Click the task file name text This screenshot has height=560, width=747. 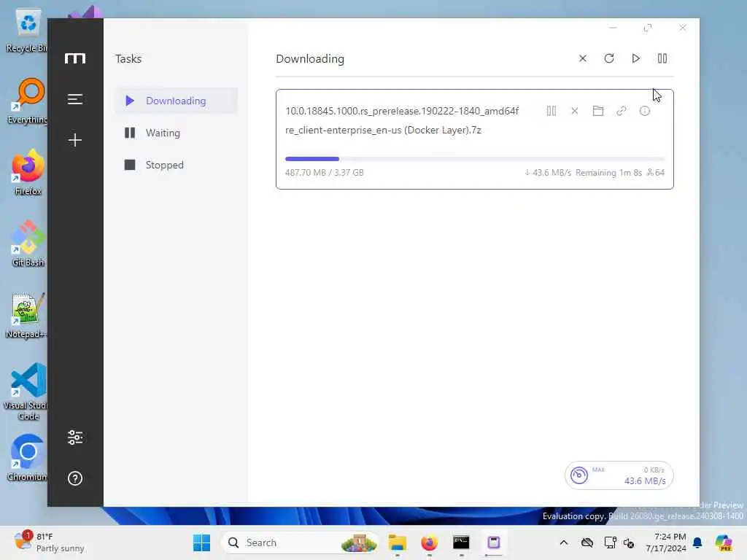click(402, 120)
